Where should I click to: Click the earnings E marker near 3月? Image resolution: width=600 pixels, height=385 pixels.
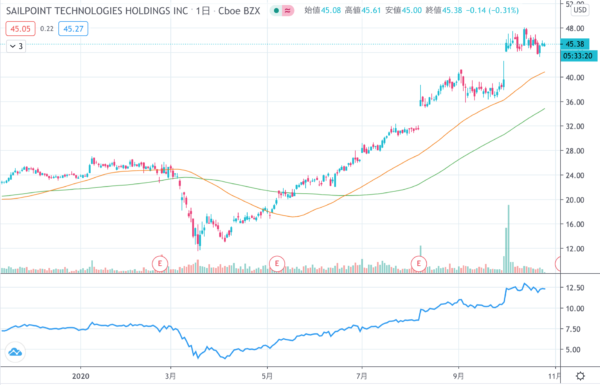[x=160, y=263]
